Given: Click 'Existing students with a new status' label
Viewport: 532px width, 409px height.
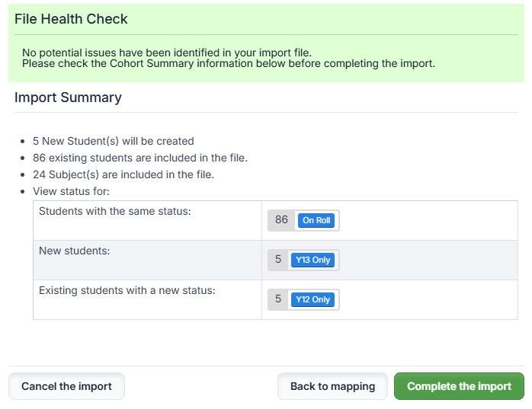Looking at the screenshot, I should [x=127, y=290].
